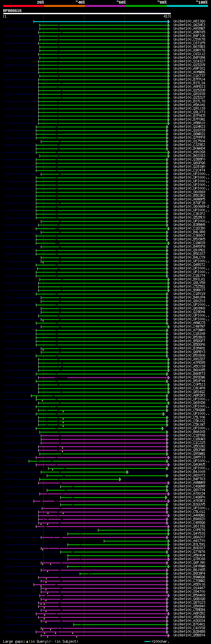Select the orange ~40% identity legend segment

pos(64,6)
